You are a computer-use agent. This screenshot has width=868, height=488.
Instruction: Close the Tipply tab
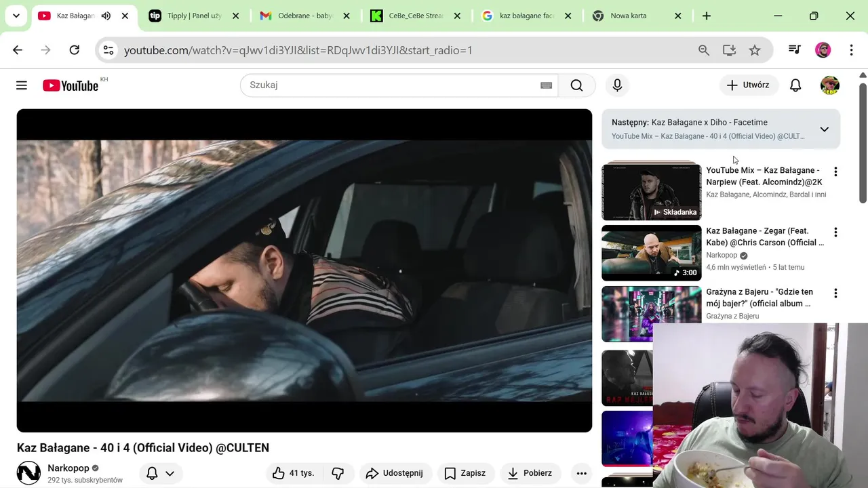click(235, 16)
